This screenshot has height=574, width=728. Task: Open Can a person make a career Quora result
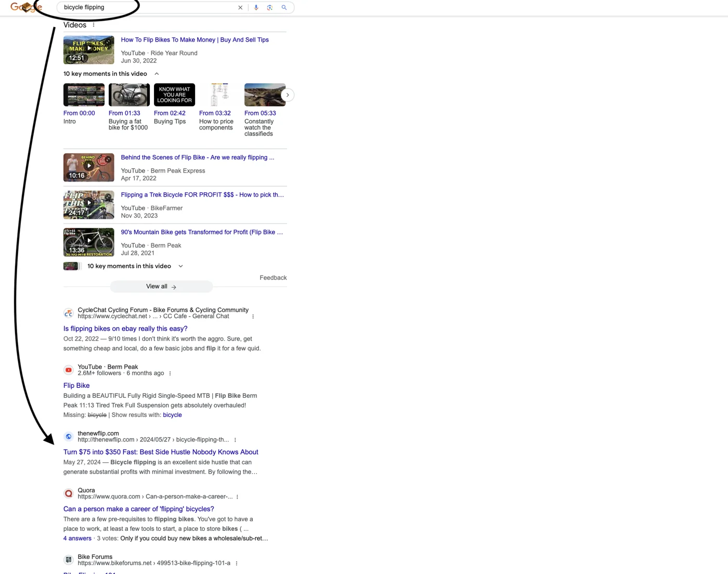point(139,509)
